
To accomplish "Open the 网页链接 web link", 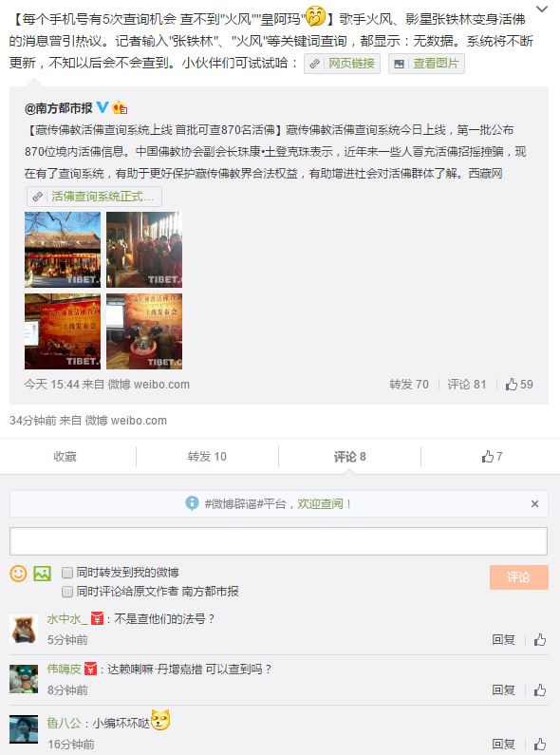I will coord(342,64).
